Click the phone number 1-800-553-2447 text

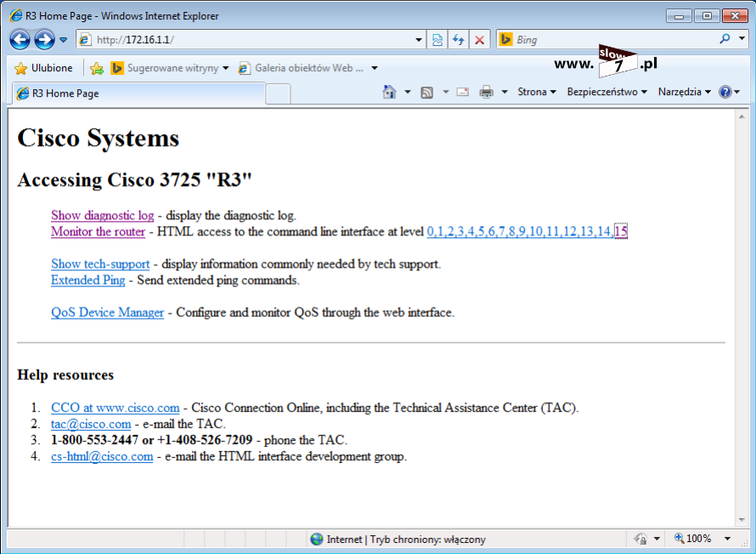click(x=94, y=440)
